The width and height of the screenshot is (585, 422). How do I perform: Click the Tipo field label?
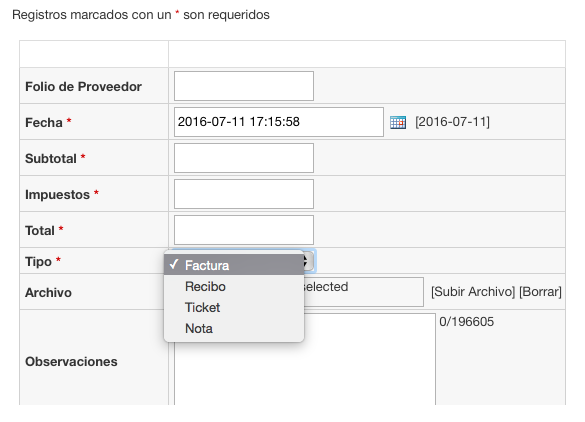38,262
